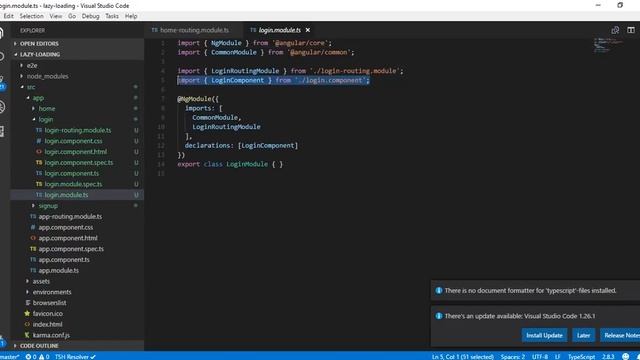
Task: Click Install Update button
Action: pyautogui.click(x=544, y=336)
